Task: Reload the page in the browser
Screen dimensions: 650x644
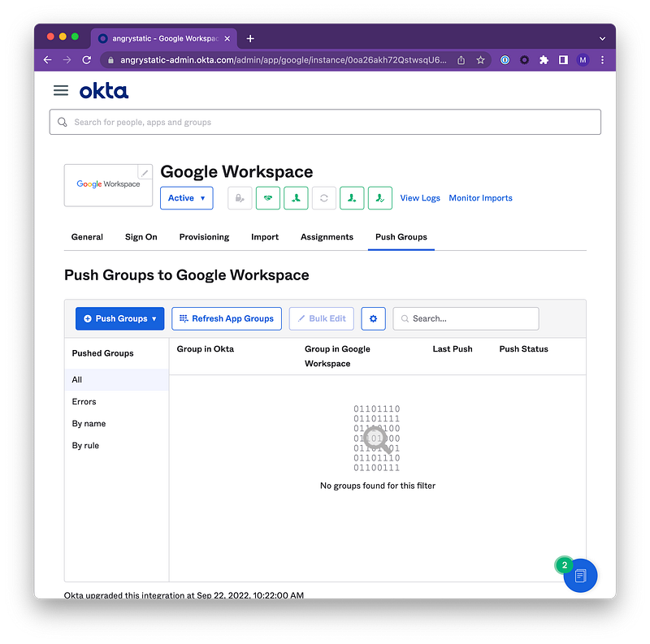Action: tap(87, 60)
